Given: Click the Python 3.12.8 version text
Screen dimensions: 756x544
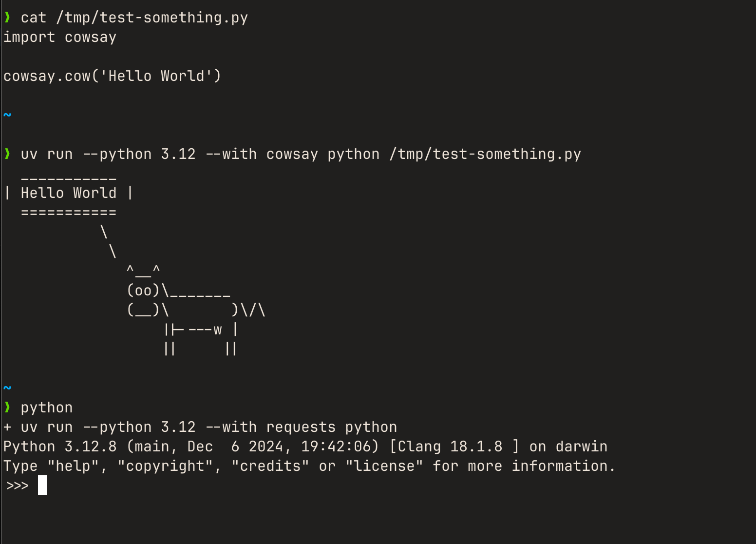Looking at the screenshot, I should click(x=60, y=447).
